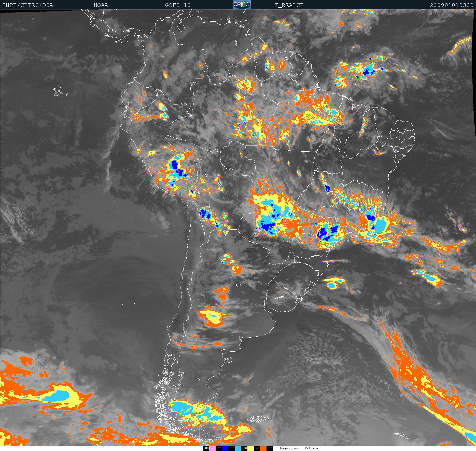Click the Temperatura legend text
This screenshot has height=451, width=476.
tap(289, 448)
